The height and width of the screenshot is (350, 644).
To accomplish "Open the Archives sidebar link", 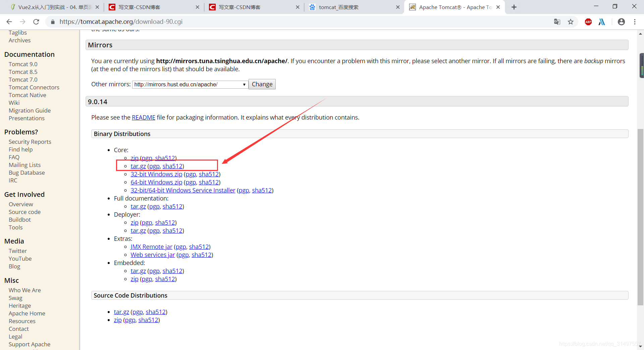I will point(19,40).
